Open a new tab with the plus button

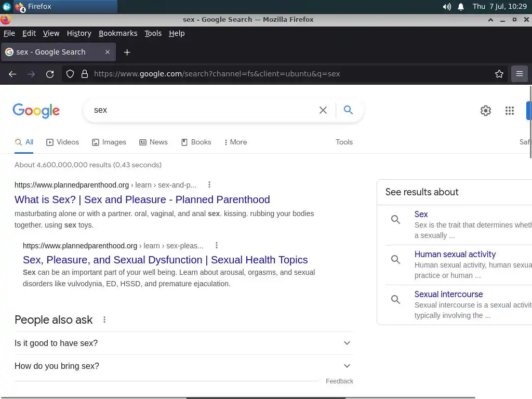(x=127, y=52)
